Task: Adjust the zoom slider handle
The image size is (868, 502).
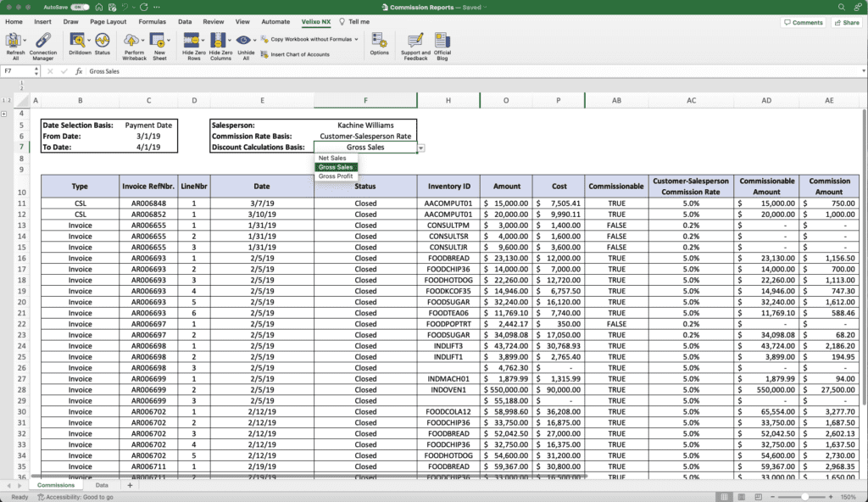Action: pyautogui.click(x=805, y=496)
